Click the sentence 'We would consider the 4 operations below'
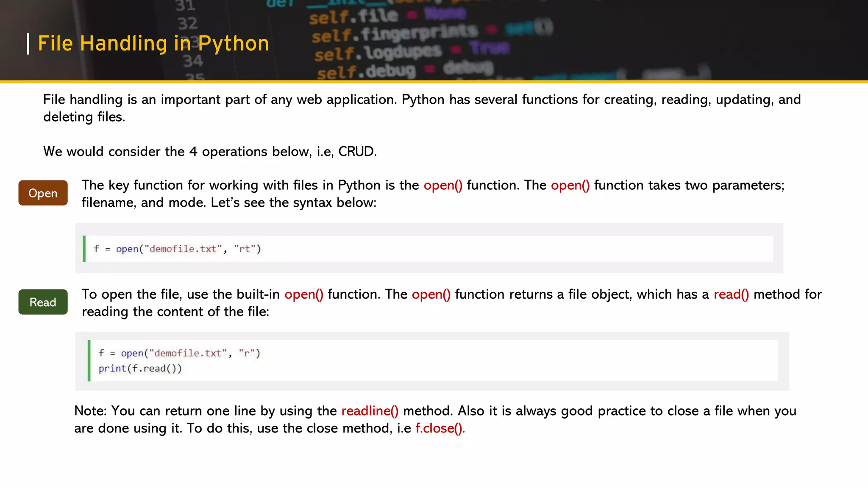The width and height of the screenshot is (868, 488). pyautogui.click(x=210, y=152)
